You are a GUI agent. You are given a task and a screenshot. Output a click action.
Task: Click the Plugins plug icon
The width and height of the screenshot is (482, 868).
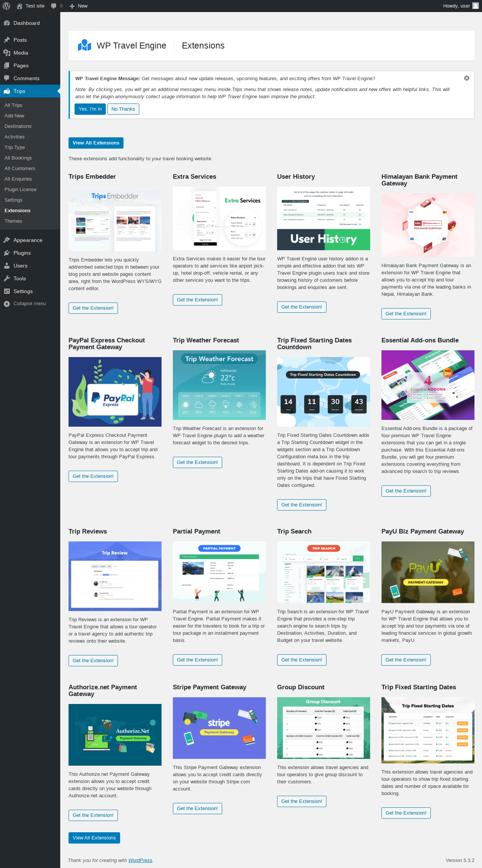pyautogui.click(x=7, y=253)
